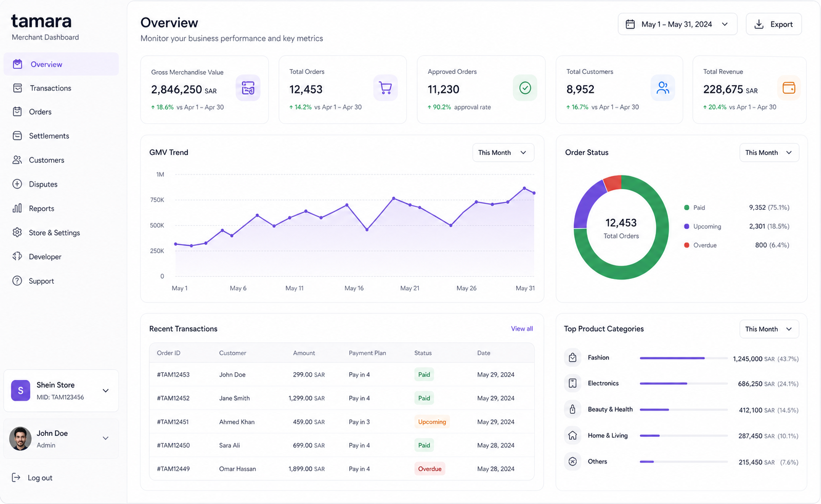Open the May 1 – May 31 date range picker
Image resolution: width=821 pixels, height=504 pixels.
click(677, 25)
